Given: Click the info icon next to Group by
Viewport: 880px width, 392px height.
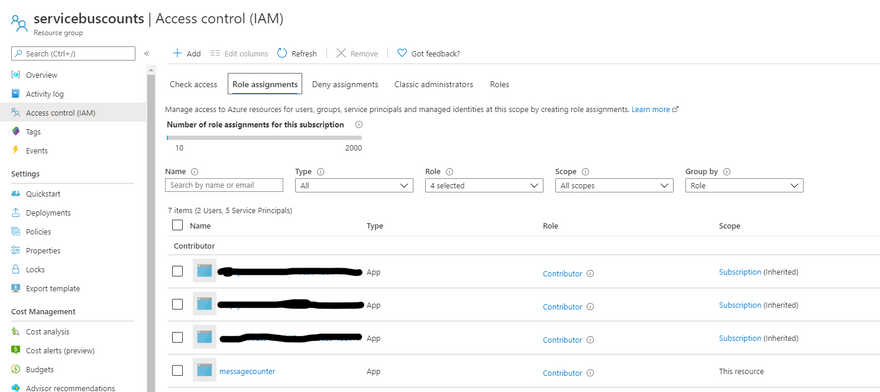Looking at the screenshot, I should pyautogui.click(x=727, y=172).
